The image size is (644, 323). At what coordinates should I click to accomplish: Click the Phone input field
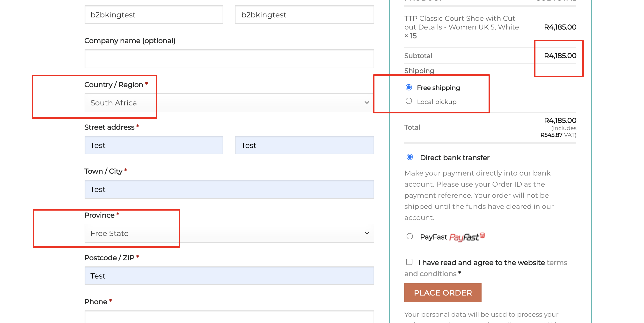[229, 317]
